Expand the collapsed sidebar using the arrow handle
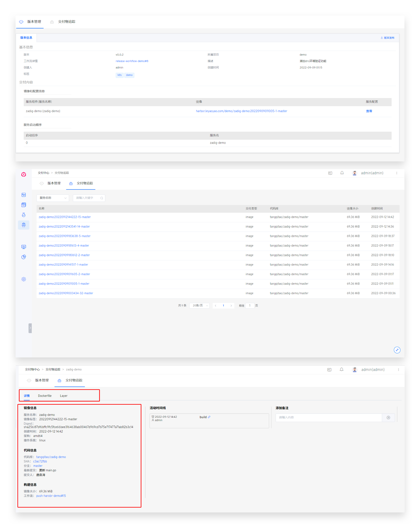This screenshot has width=420, height=528. (30, 328)
